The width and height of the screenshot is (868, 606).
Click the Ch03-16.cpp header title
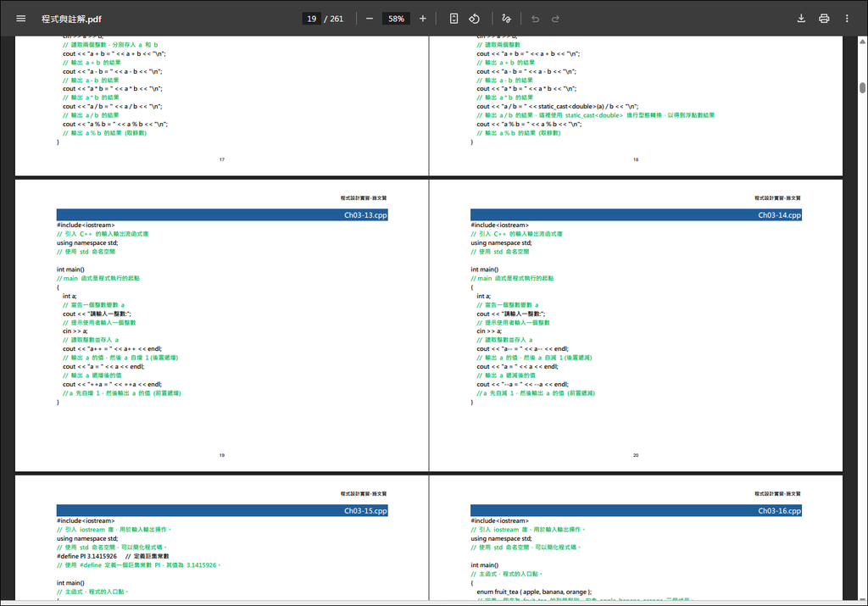click(x=780, y=510)
